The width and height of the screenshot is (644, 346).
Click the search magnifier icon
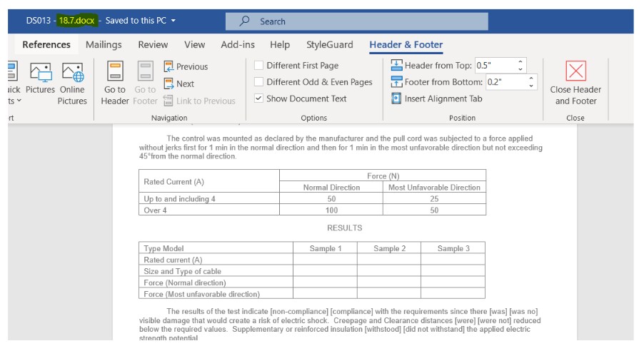[245, 21]
